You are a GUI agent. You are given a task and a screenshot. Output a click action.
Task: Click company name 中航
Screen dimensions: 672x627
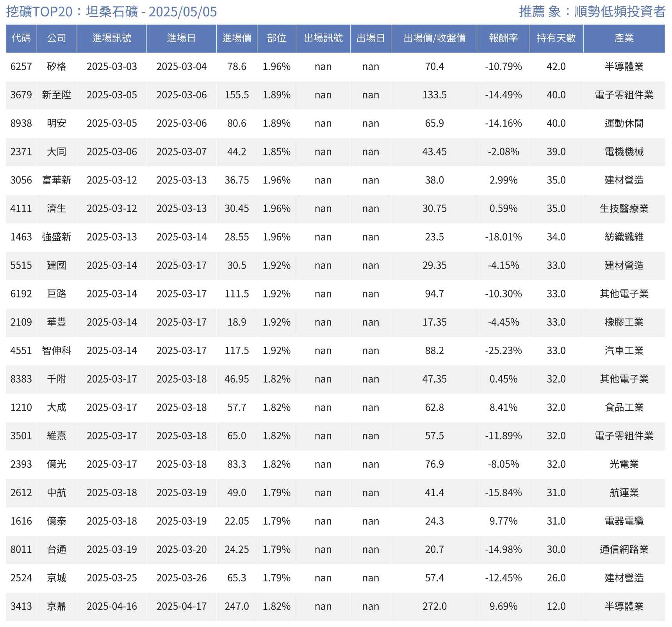57,493
